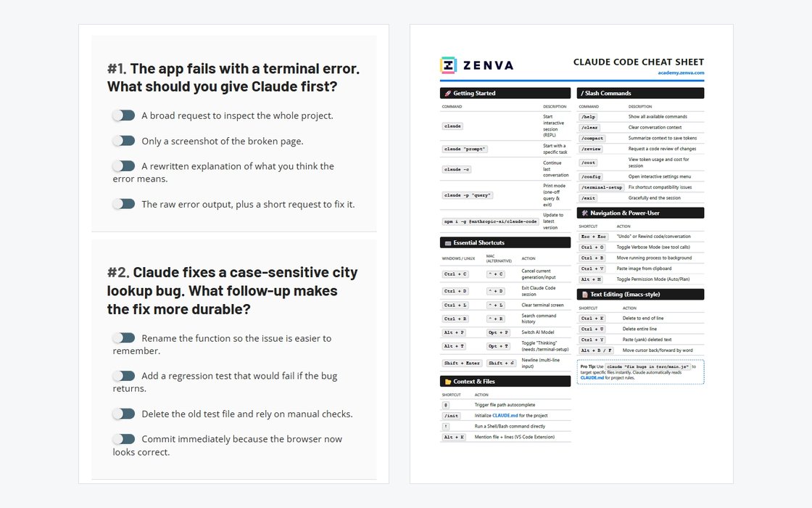Click the 'claude -c' command cell
Viewport: 812px width, 508px height.
456,169
